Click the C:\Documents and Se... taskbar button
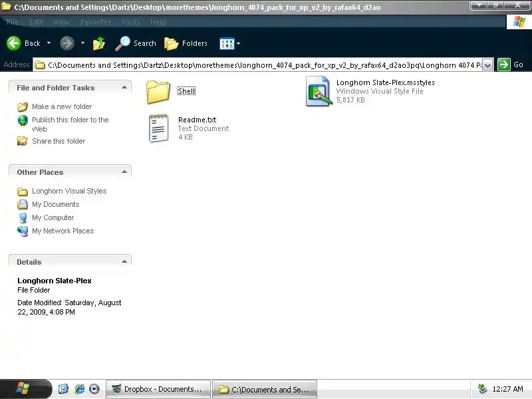Image resolution: width=532 pixels, height=399 pixels. coord(264,389)
